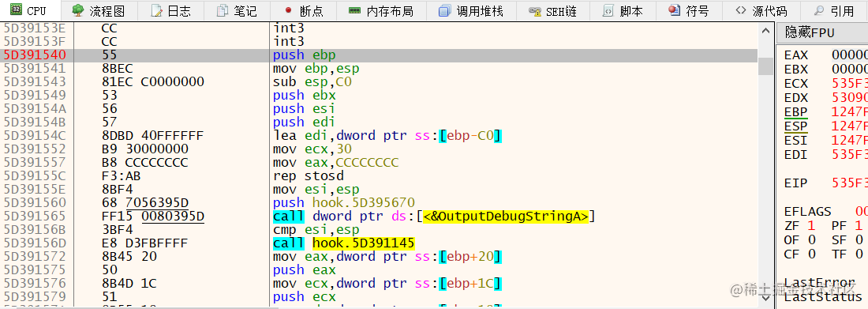Click the 'cmp esi,esp' instruction
Screen dimensions: 868x309
click(x=316, y=230)
